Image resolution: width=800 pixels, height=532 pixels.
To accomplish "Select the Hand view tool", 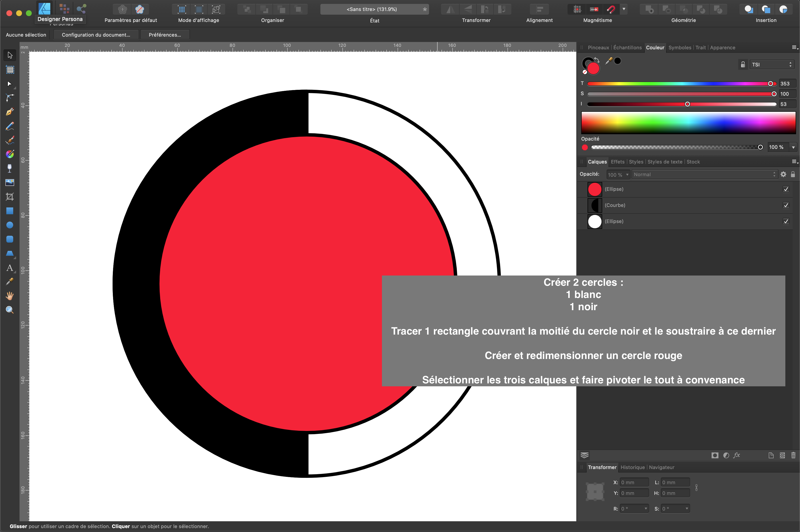I will [10, 296].
